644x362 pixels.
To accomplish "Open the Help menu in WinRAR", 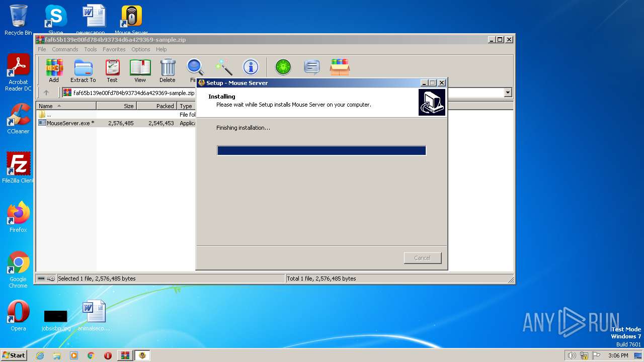I will (x=161, y=49).
